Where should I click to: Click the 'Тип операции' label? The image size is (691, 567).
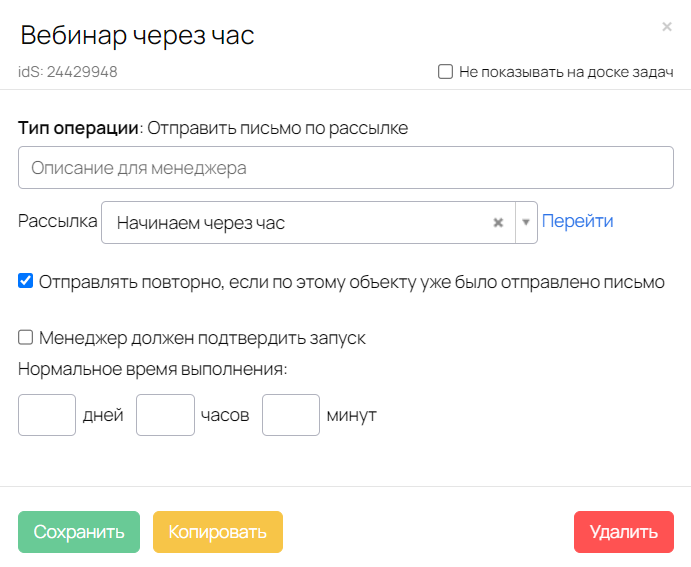pyautogui.click(x=78, y=128)
